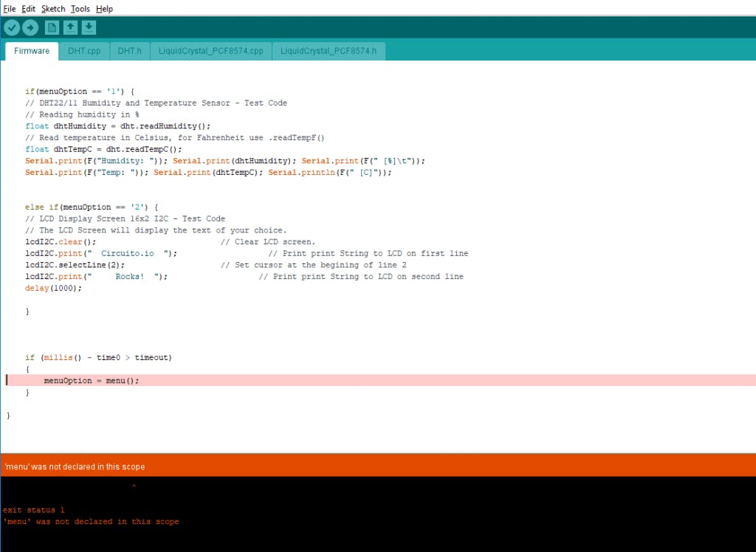The height and width of the screenshot is (552, 756).
Task: Open the File menu
Action: point(10,9)
